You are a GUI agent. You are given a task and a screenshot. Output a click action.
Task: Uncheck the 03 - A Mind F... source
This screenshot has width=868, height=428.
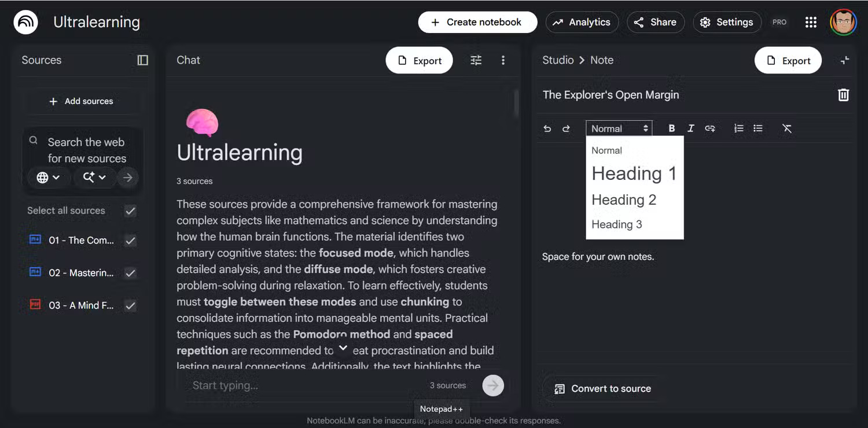[131, 306]
